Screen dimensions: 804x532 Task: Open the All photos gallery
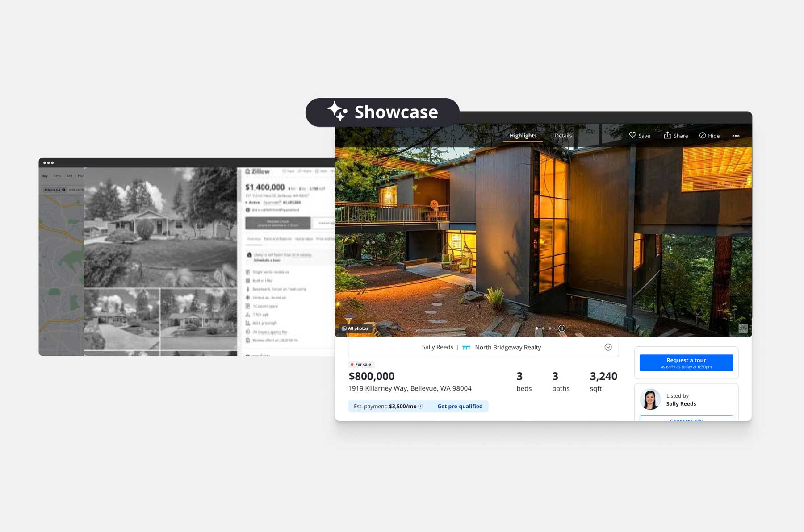[x=356, y=328]
